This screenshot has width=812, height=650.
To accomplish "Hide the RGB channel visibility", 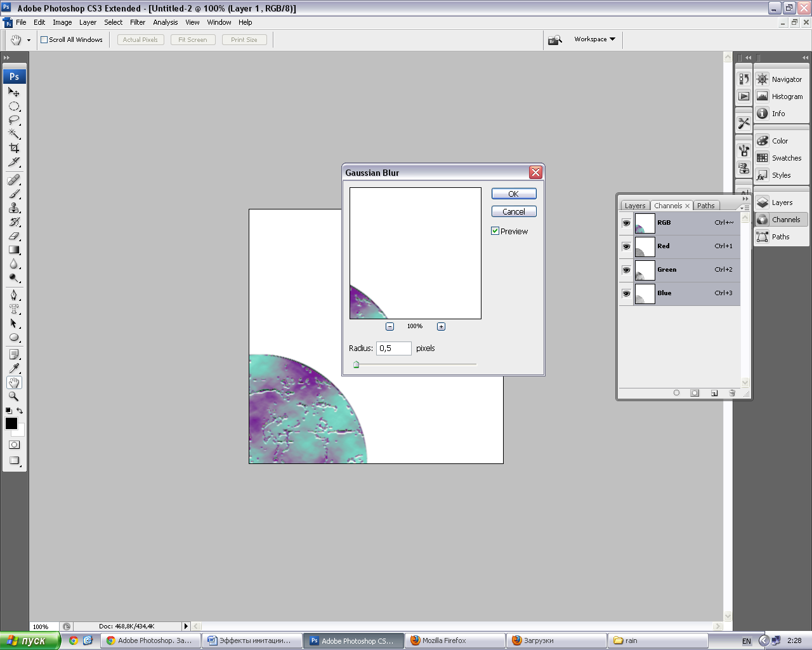I will [626, 223].
